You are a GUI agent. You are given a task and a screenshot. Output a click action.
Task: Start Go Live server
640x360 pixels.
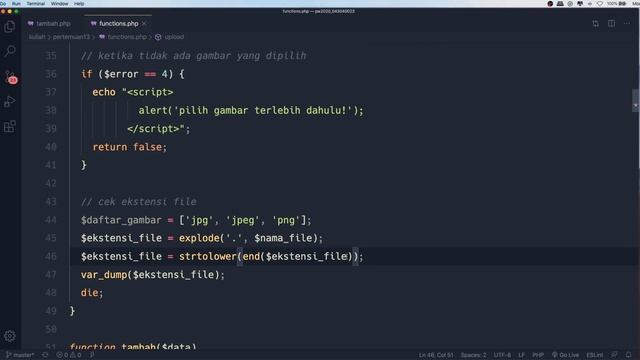(565, 355)
